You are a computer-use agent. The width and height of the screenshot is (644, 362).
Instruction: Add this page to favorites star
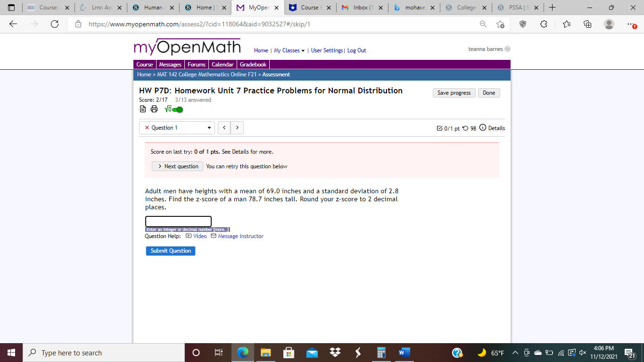pyautogui.click(x=500, y=24)
